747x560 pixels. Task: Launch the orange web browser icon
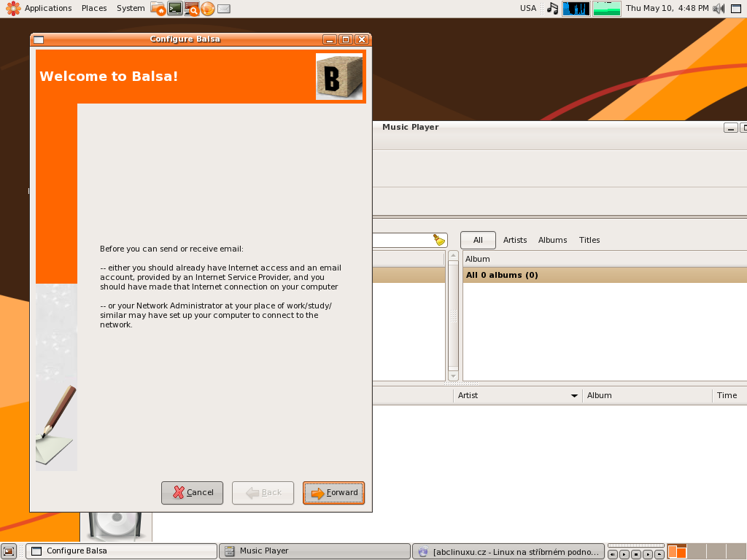[x=208, y=9]
